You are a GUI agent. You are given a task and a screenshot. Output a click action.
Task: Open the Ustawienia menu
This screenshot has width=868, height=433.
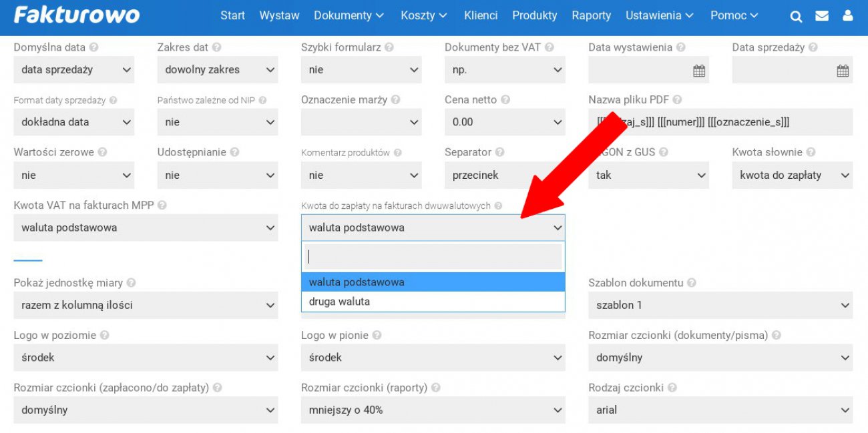[x=659, y=15]
